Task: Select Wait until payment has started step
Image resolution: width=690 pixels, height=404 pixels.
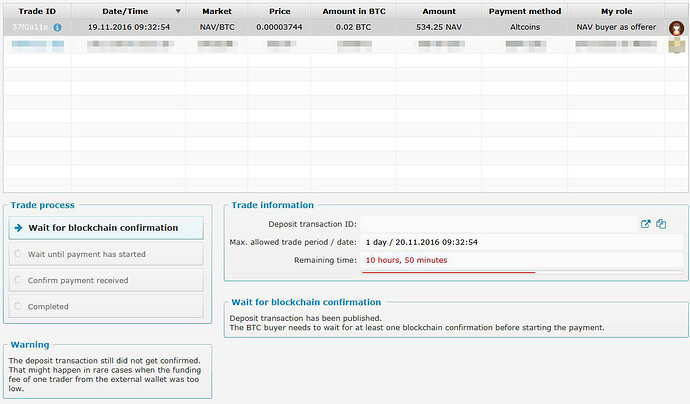Action: (x=106, y=254)
